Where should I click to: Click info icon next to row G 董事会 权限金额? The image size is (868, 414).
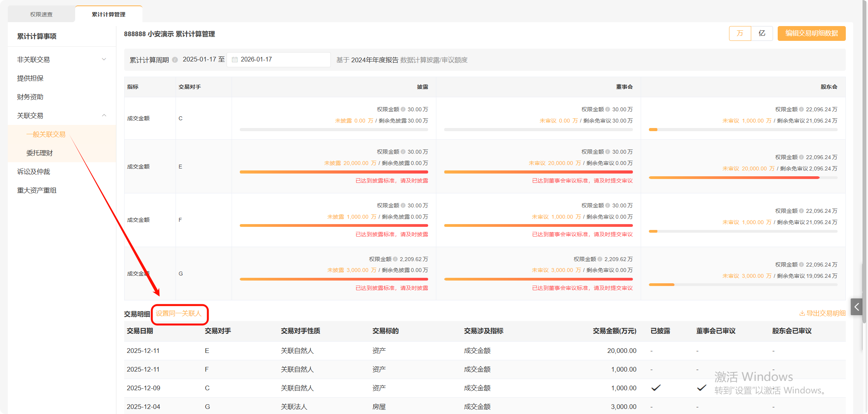(600, 259)
